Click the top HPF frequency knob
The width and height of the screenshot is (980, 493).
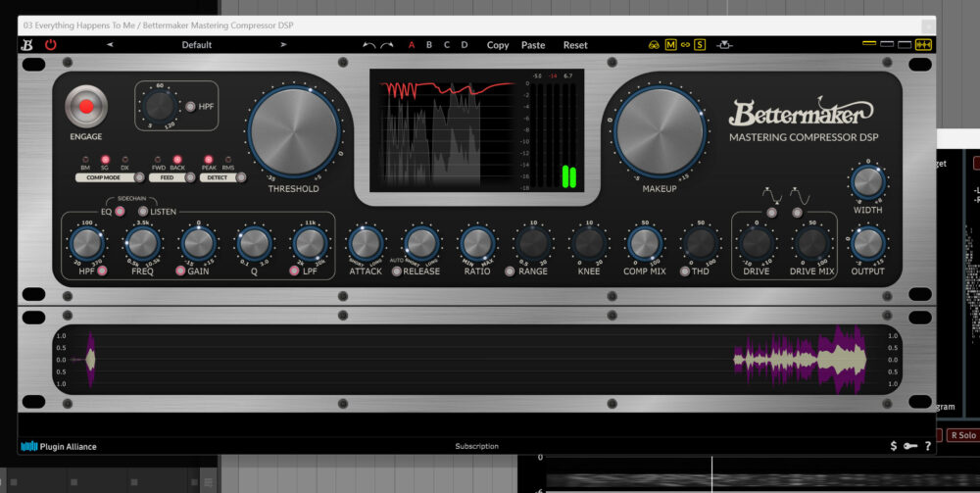[160, 106]
